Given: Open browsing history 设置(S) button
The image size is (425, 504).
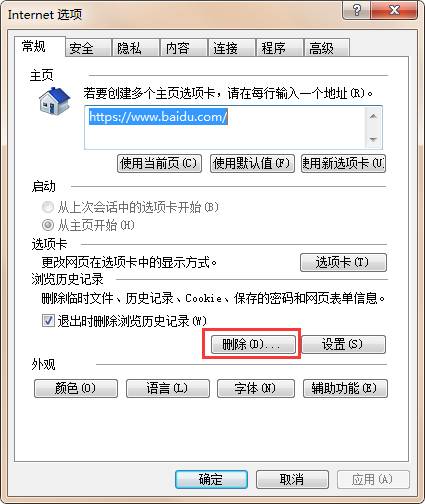Looking at the screenshot, I should tap(344, 344).
